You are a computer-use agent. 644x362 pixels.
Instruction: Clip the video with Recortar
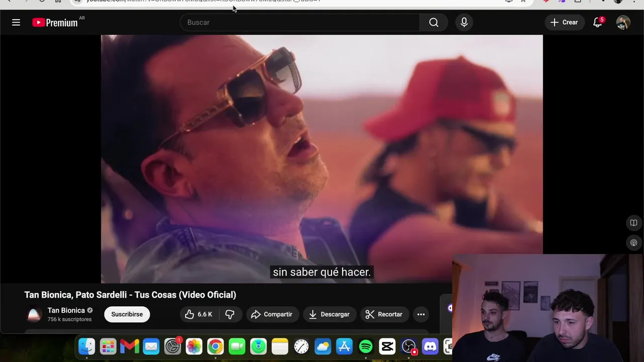[x=384, y=314]
